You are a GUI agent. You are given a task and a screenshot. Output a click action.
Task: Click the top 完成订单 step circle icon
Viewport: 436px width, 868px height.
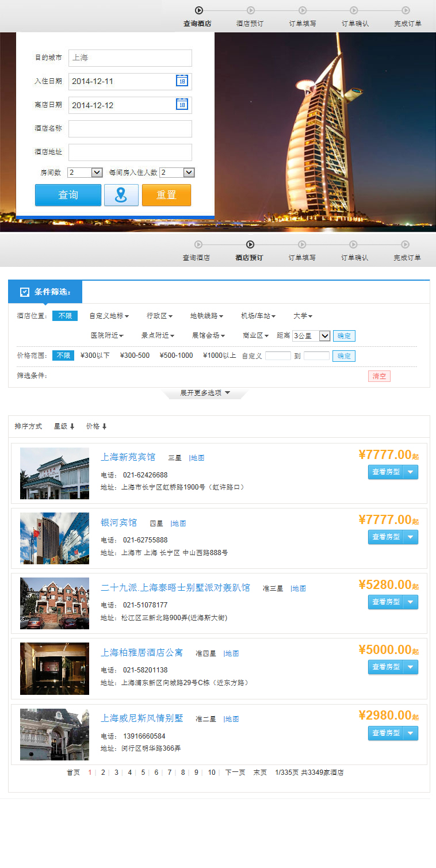click(x=406, y=10)
